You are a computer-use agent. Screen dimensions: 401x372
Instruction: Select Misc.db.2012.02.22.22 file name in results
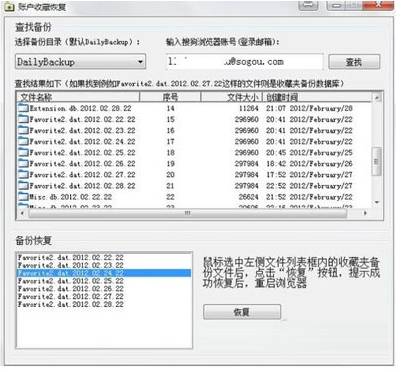click(71, 197)
